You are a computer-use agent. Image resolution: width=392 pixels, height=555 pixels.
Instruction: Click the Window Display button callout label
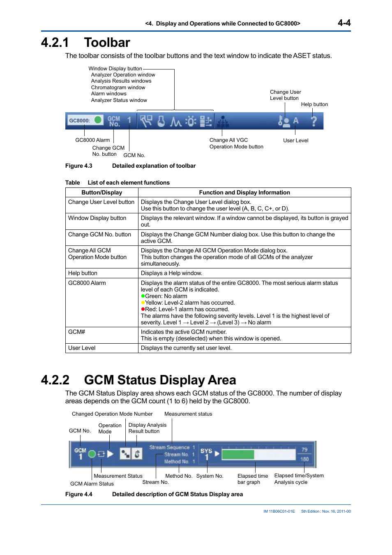(x=115, y=69)
